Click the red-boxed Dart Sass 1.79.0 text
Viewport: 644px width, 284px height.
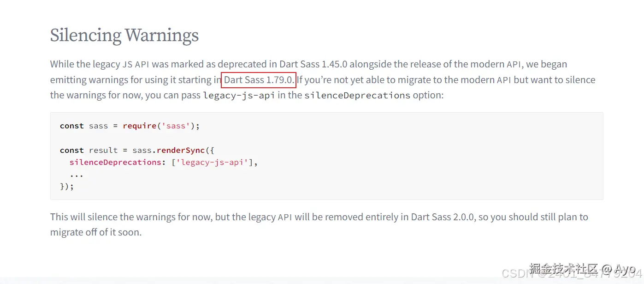coord(258,80)
